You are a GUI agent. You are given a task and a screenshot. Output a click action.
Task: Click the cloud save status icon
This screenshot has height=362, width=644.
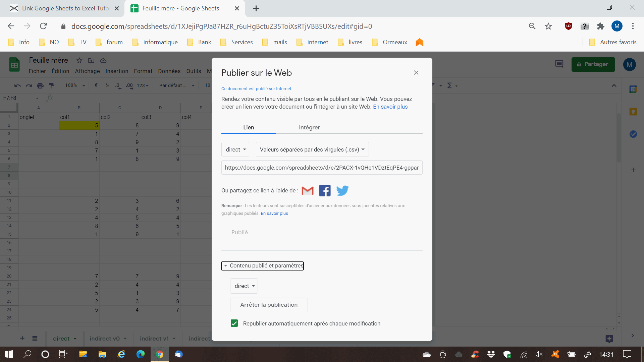pyautogui.click(x=103, y=61)
